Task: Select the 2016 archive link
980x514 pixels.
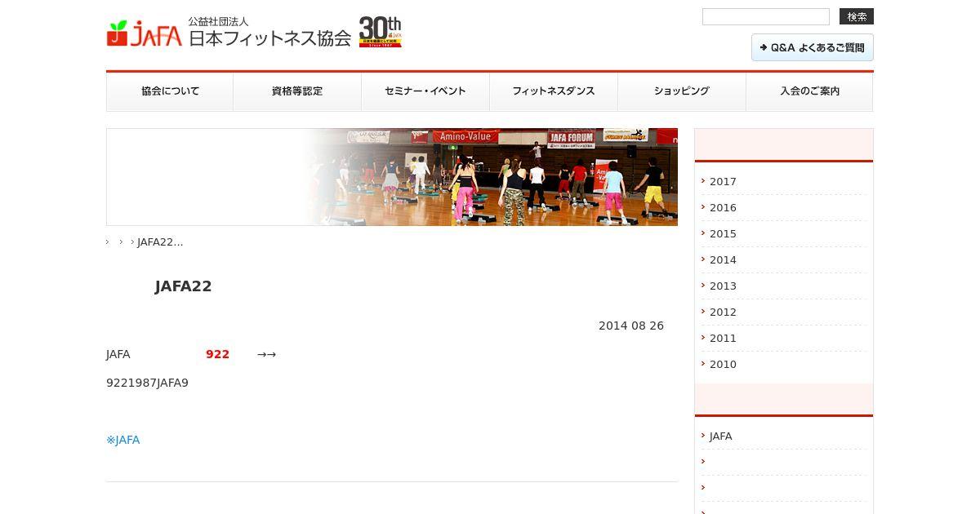Action: [723, 208]
